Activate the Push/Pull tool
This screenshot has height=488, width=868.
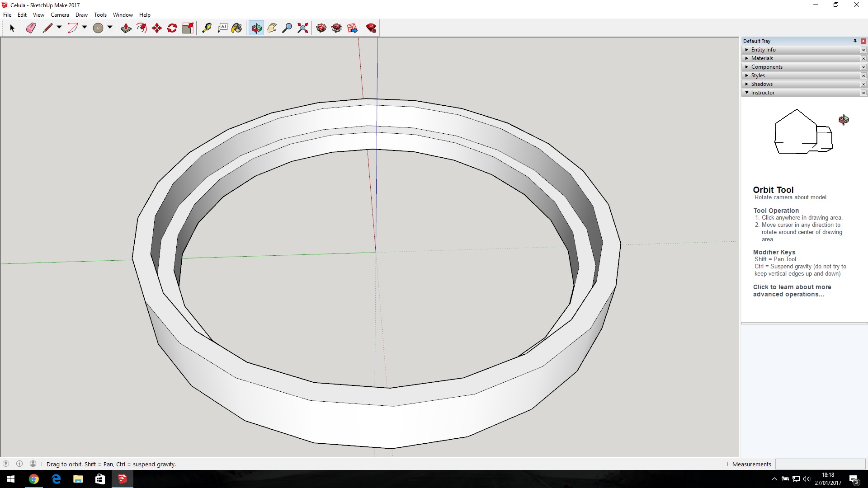(126, 28)
